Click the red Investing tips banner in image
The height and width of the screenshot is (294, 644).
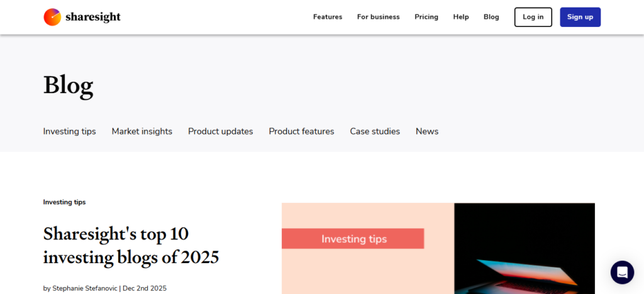click(353, 239)
